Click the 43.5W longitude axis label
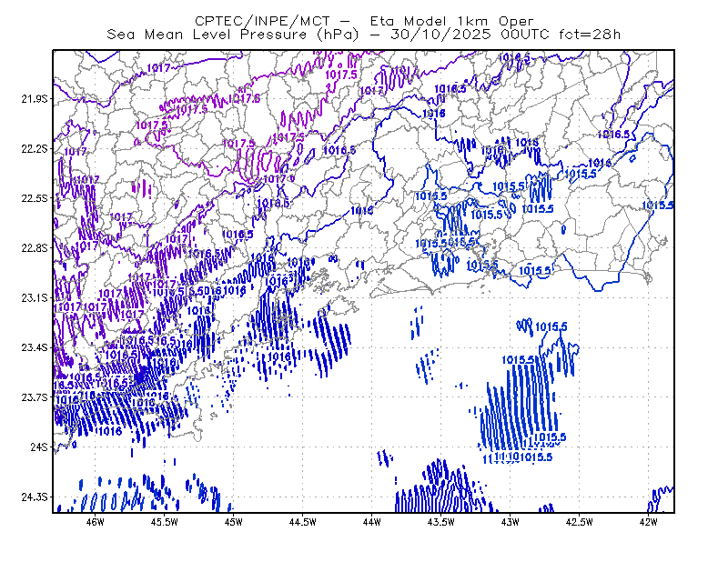728x562 pixels. [440, 522]
